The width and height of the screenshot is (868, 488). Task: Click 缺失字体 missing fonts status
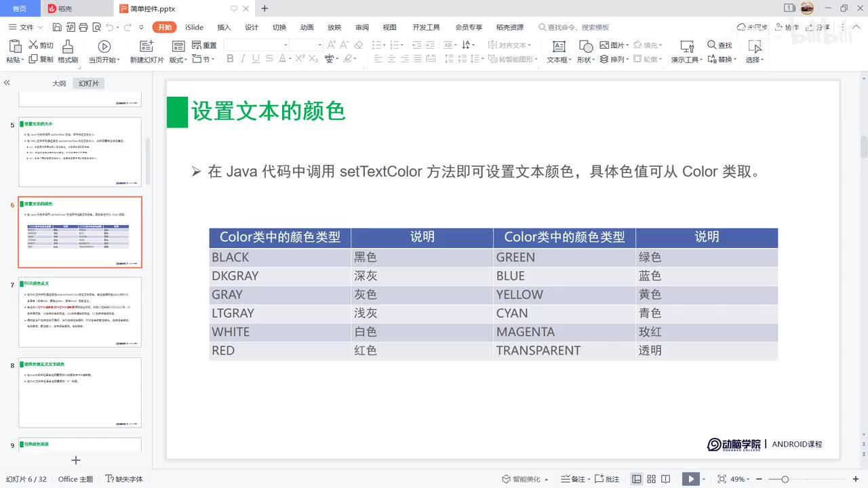click(x=124, y=479)
